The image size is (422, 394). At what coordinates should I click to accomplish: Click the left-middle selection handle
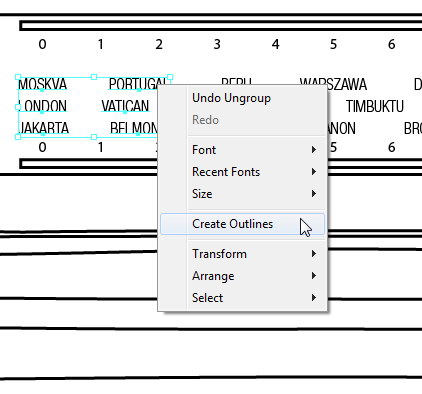click(x=18, y=107)
